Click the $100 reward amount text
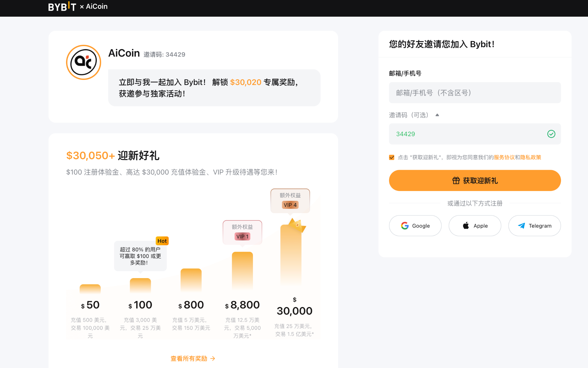This screenshot has width=588, height=368. click(x=140, y=305)
